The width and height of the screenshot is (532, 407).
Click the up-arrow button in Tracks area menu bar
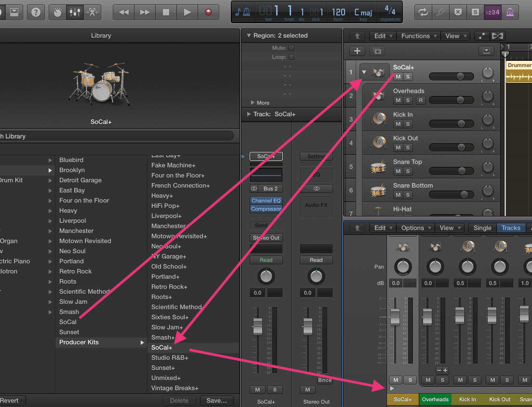(357, 36)
